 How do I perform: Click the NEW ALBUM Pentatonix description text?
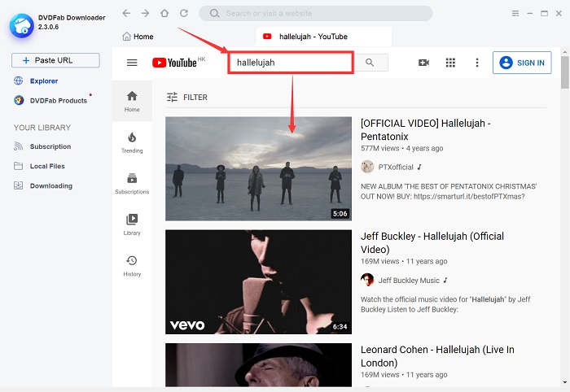tap(449, 191)
